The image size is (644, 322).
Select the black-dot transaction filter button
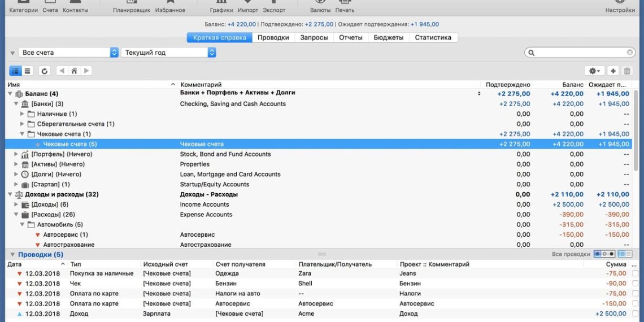611,254
